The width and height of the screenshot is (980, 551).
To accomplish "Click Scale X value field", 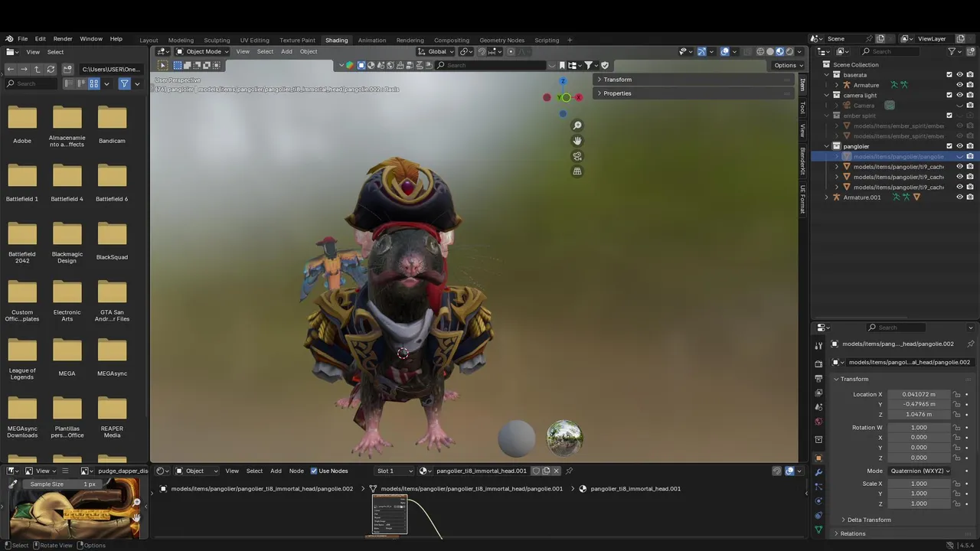I will point(919,484).
